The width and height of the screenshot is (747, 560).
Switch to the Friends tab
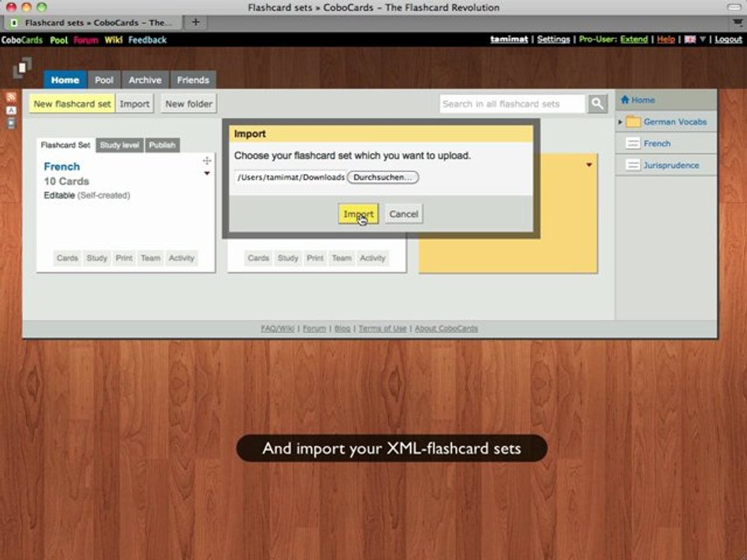click(x=193, y=80)
